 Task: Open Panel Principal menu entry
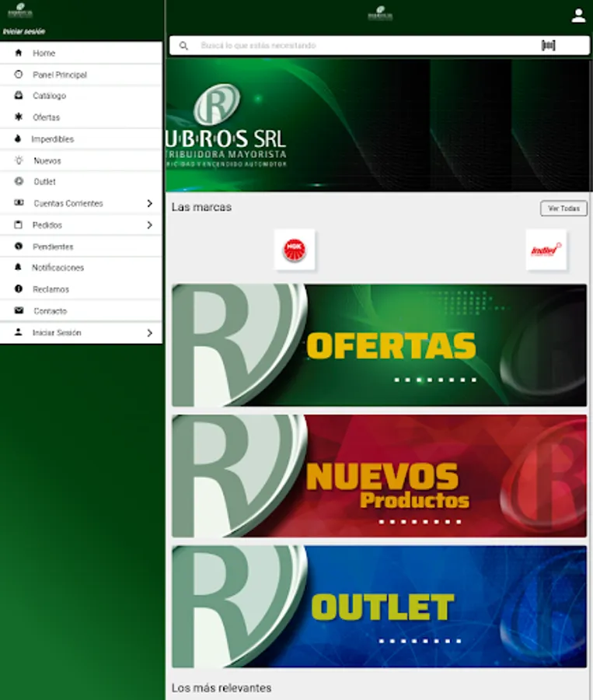coord(81,75)
